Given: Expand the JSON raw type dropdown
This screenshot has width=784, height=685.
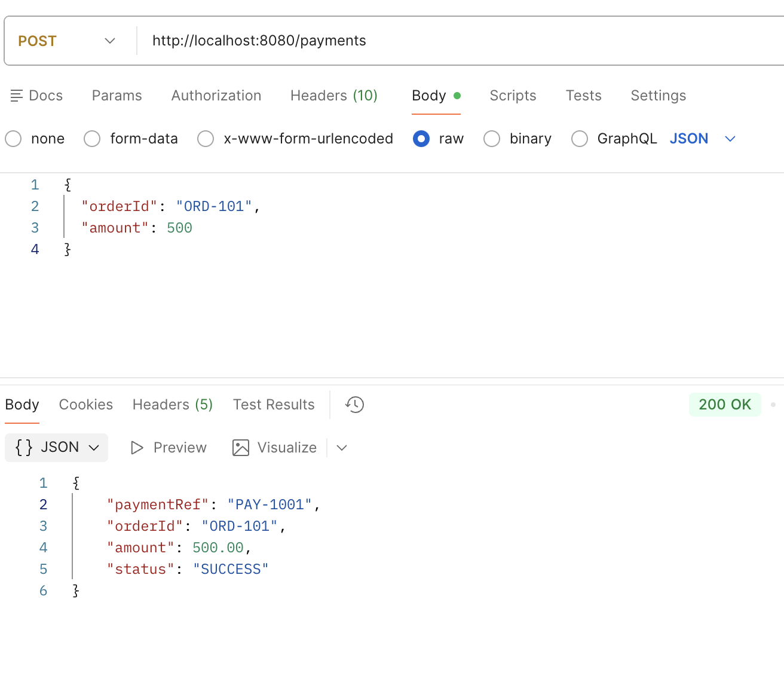Looking at the screenshot, I should [x=730, y=139].
